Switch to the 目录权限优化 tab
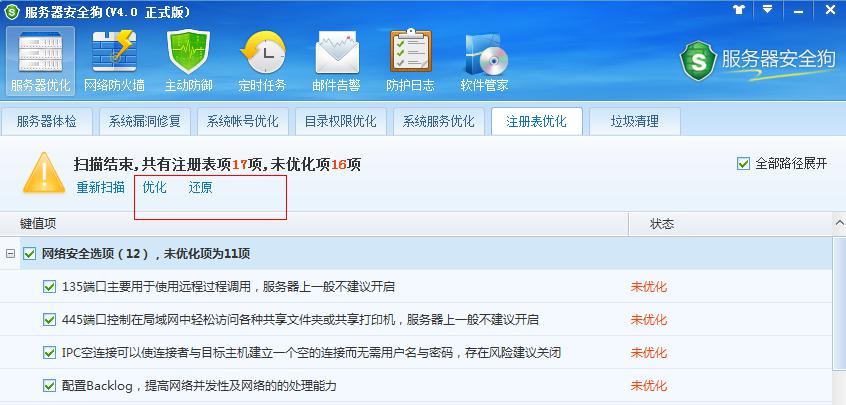The image size is (846, 405). click(340, 121)
